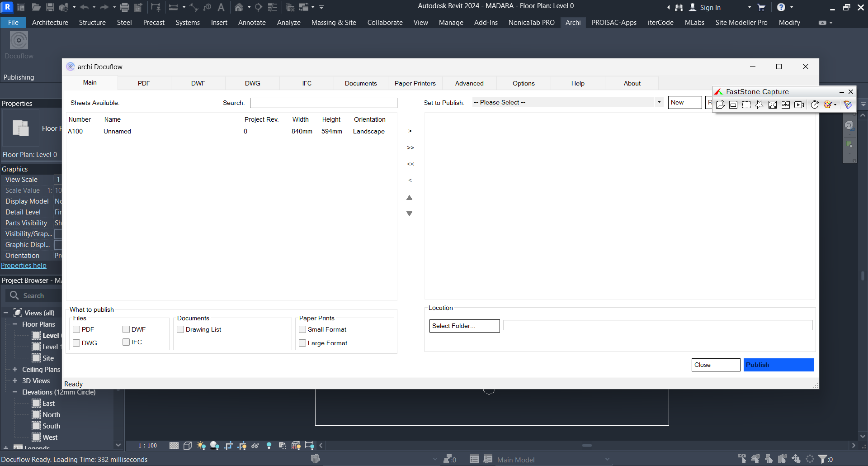Open the Options tab in Docuflow
The image size is (868, 466).
[524, 83]
